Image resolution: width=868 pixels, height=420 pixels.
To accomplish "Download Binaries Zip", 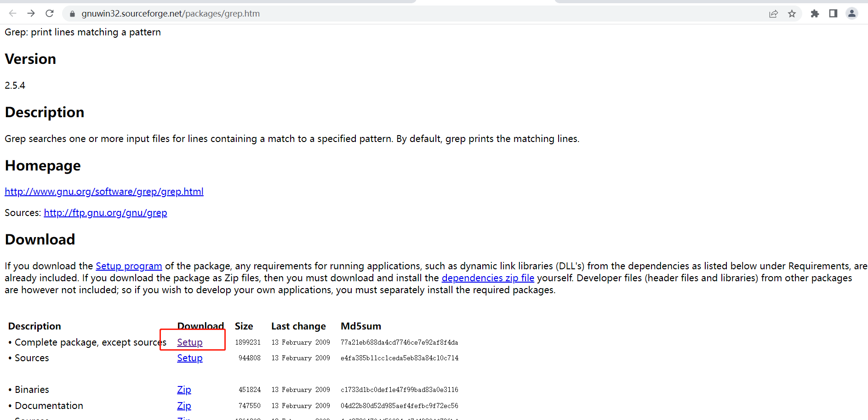I will (x=184, y=390).
